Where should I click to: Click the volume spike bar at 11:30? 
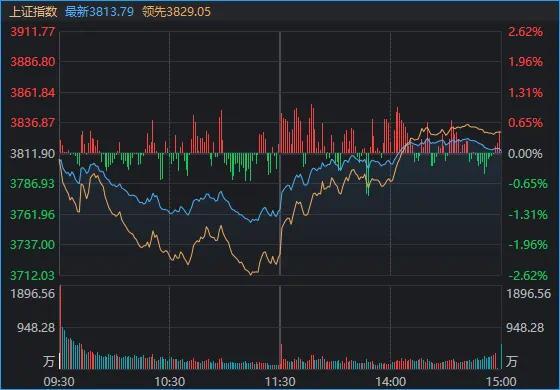pyautogui.click(x=281, y=356)
